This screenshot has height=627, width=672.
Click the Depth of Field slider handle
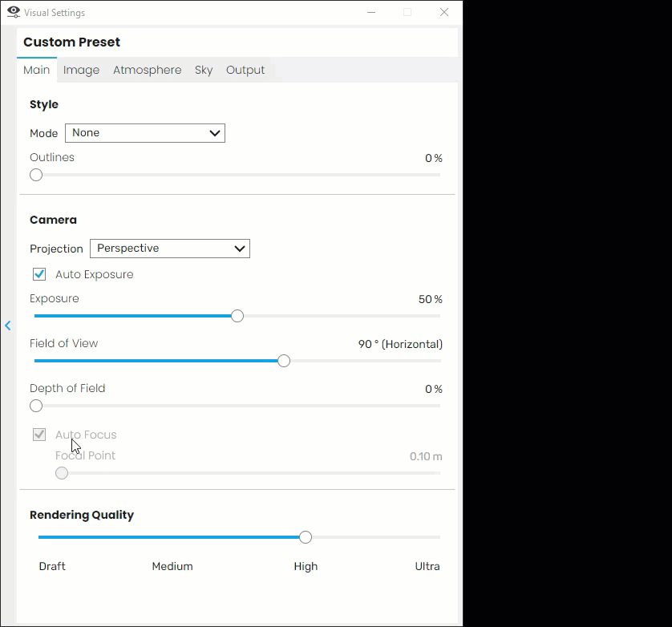(36, 406)
